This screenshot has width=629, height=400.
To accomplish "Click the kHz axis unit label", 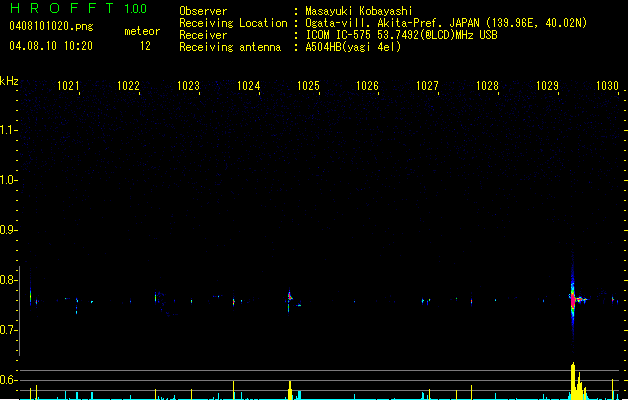I will [9, 81].
